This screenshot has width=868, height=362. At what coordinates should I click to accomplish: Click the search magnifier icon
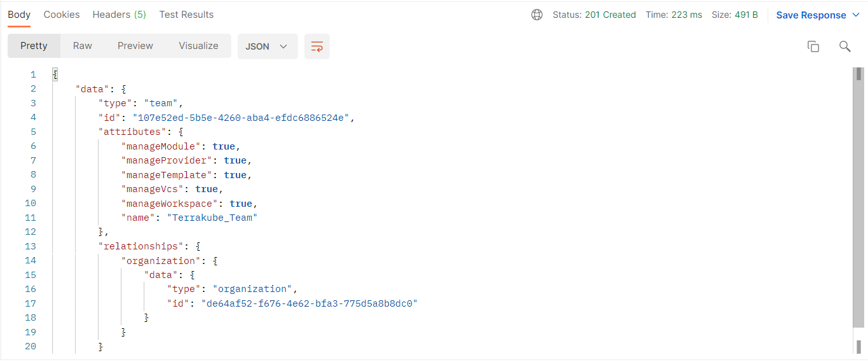[x=844, y=46]
